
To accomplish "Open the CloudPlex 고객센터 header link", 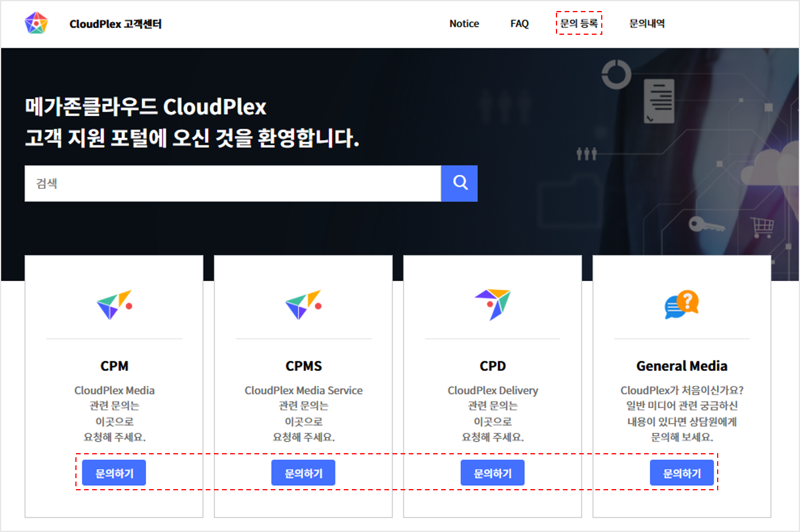I will (x=115, y=24).
